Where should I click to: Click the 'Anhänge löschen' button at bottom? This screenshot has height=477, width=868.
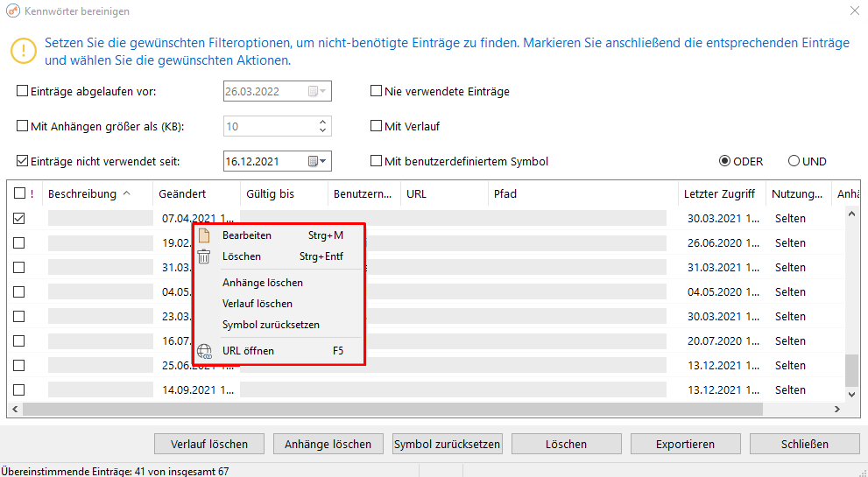coord(328,444)
